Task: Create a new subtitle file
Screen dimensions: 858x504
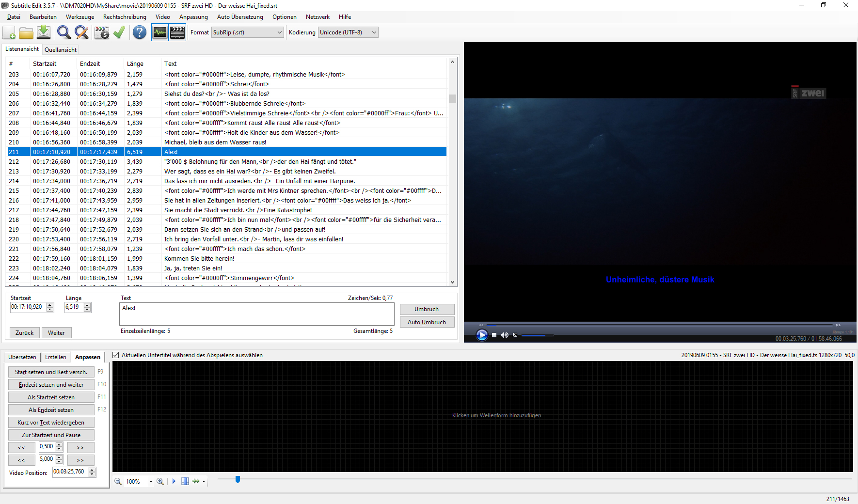Action: point(9,32)
